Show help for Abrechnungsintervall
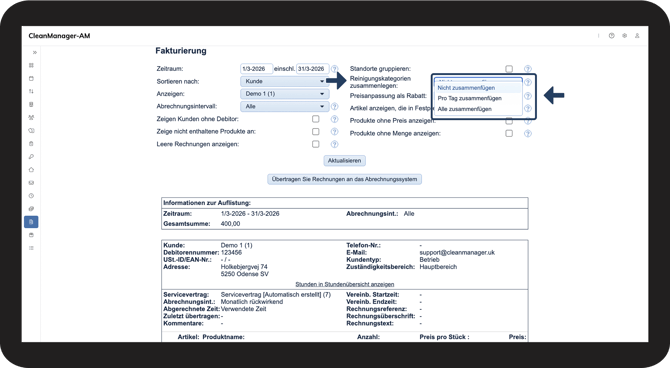670x368 pixels. pos(335,106)
